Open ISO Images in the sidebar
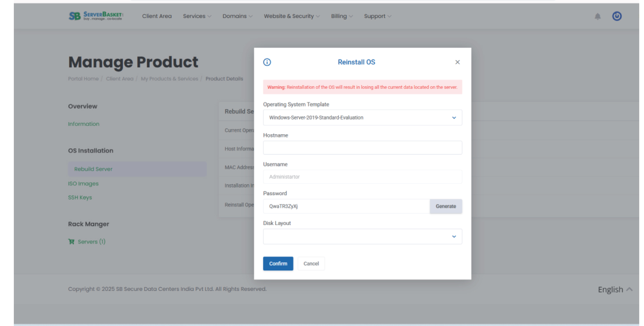Image resolution: width=644 pixels, height=326 pixels. pos(83,183)
